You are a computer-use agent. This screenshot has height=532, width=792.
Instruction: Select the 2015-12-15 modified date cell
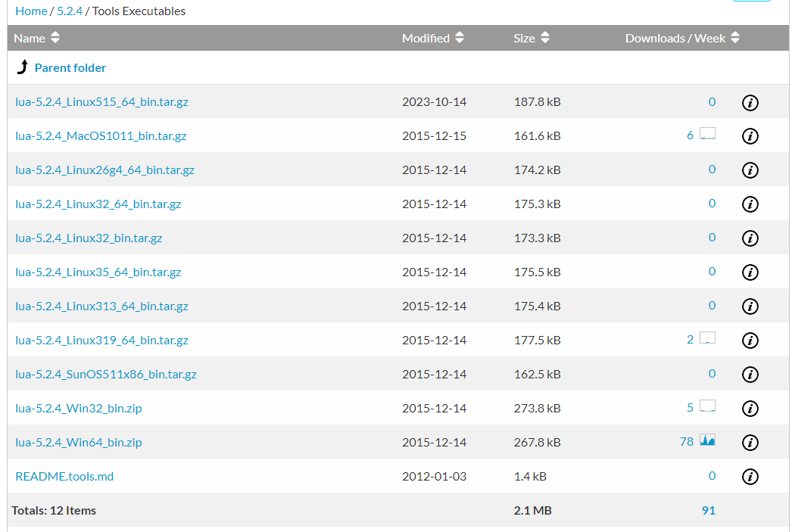tap(435, 135)
